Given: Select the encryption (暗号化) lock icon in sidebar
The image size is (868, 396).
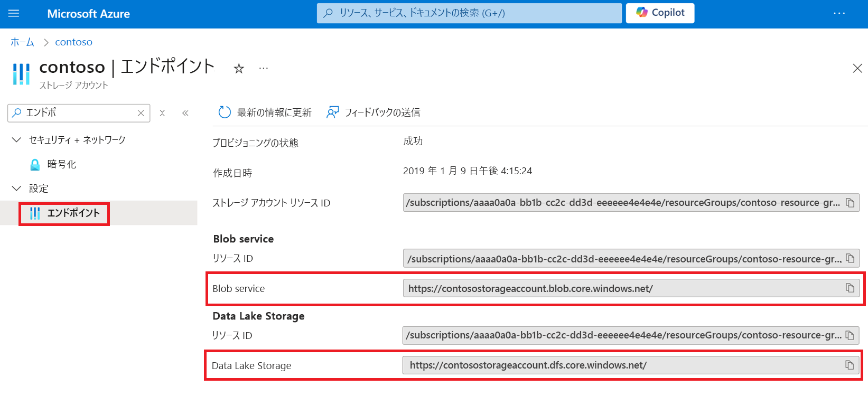Looking at the screenshot, I should pyautogui.click(x=35, y=164).
